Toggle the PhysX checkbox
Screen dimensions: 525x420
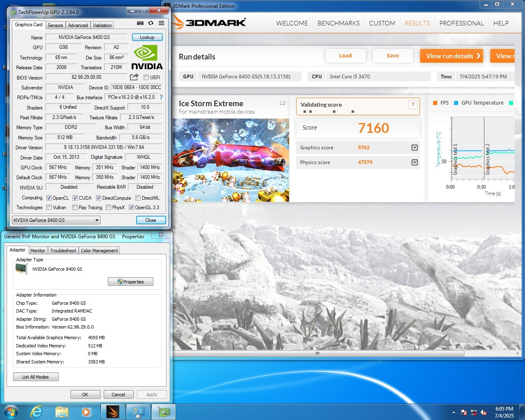[x=108, y=208]
